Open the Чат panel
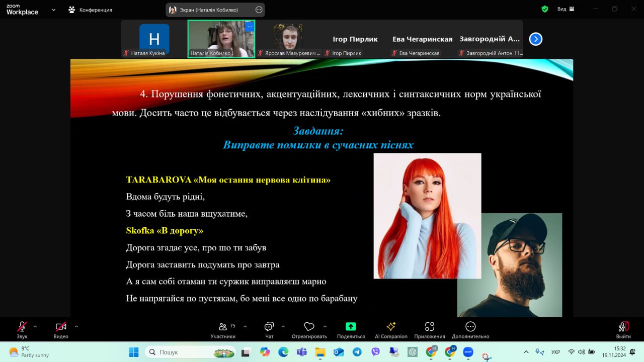 tap(269, 329)
